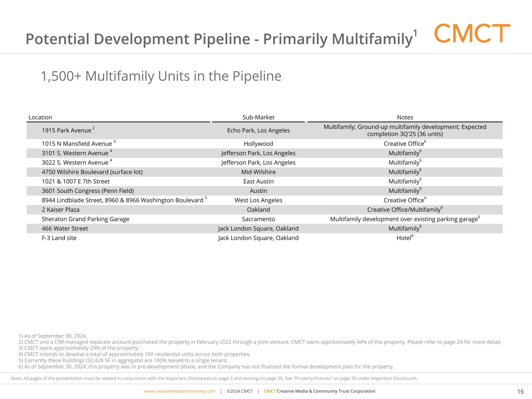The image size is (532, 399).
Task: Click the 3101 S. Western Avenue entry
Action: 75,153
